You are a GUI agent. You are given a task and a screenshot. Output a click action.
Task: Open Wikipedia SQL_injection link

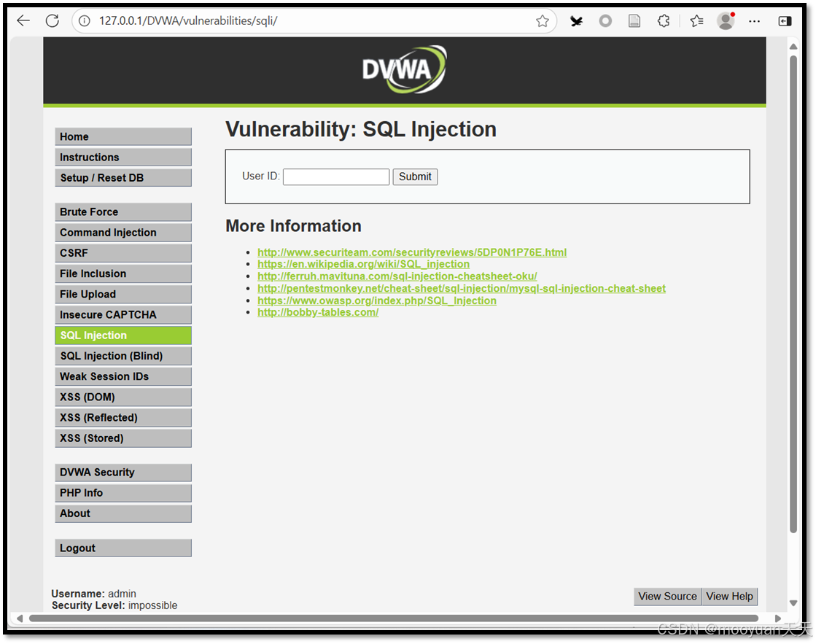363,264
